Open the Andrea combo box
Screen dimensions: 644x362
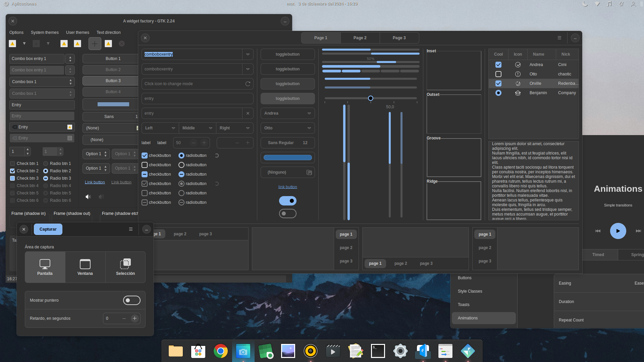[x=287, y=113]
